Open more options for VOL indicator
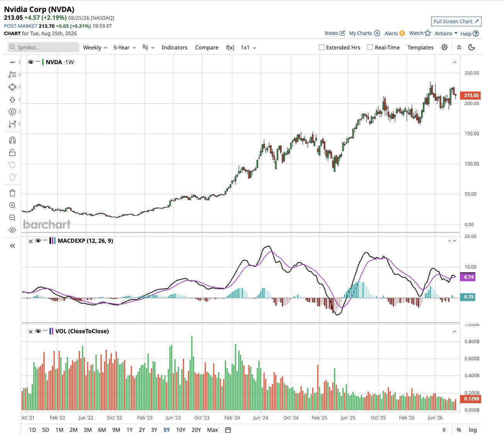The width and height of the screenshot is (504, 443). coord(45,331)
